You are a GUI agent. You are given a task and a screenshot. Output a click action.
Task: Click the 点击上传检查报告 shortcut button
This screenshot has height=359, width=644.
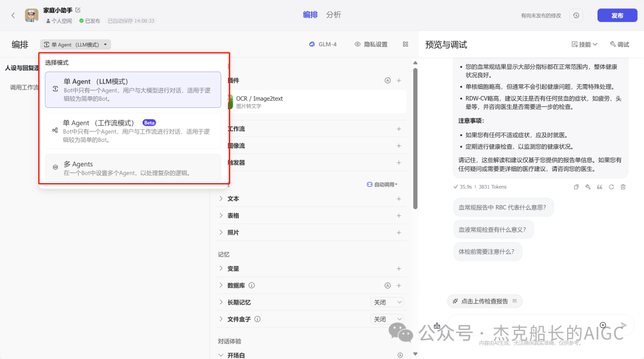pos(485,301)
